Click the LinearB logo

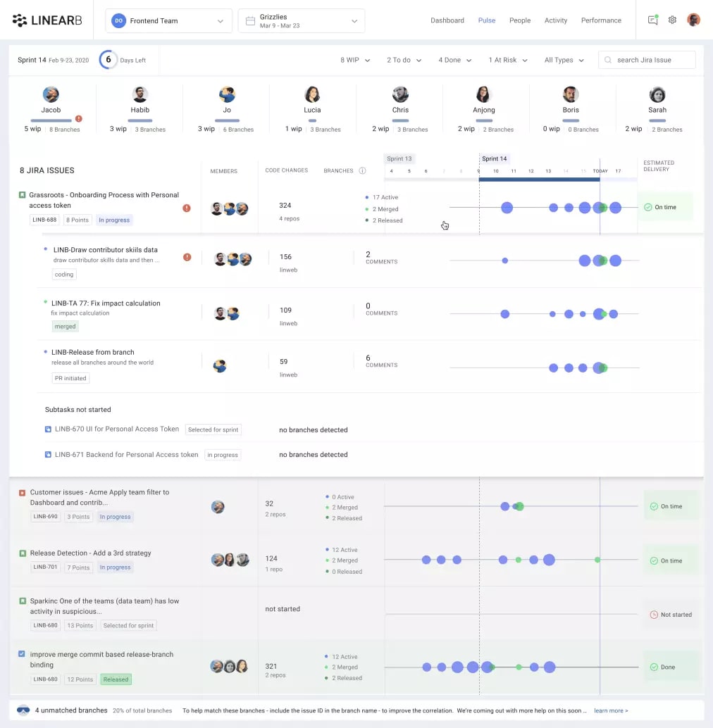47,20
